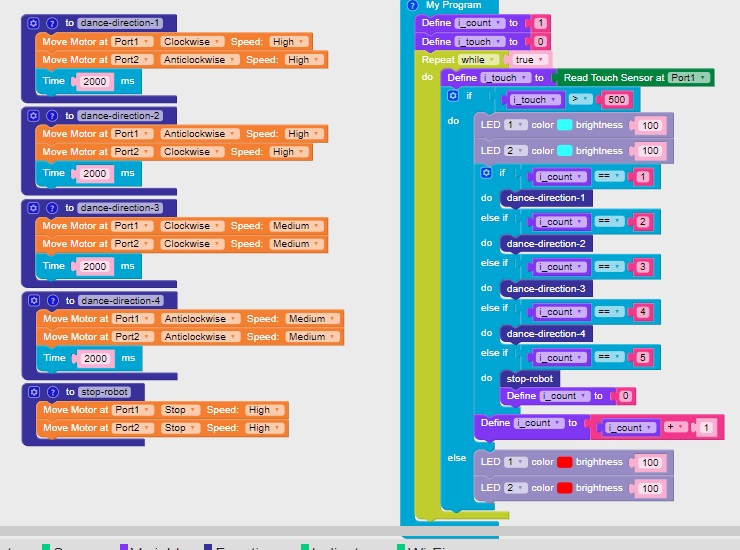Click help icon on My Program block
Image resolution: width=740 pixels, height=550 pixels.
point(412,5)
